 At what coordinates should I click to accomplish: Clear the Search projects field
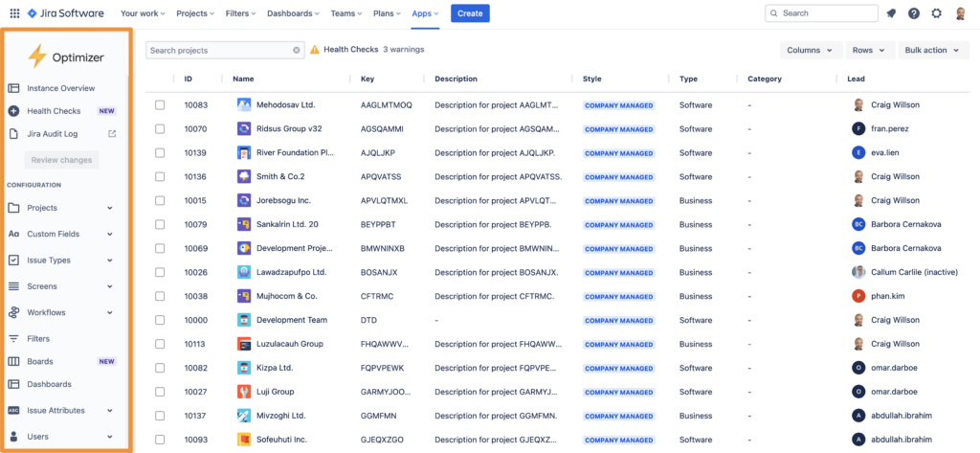point(297,50)
